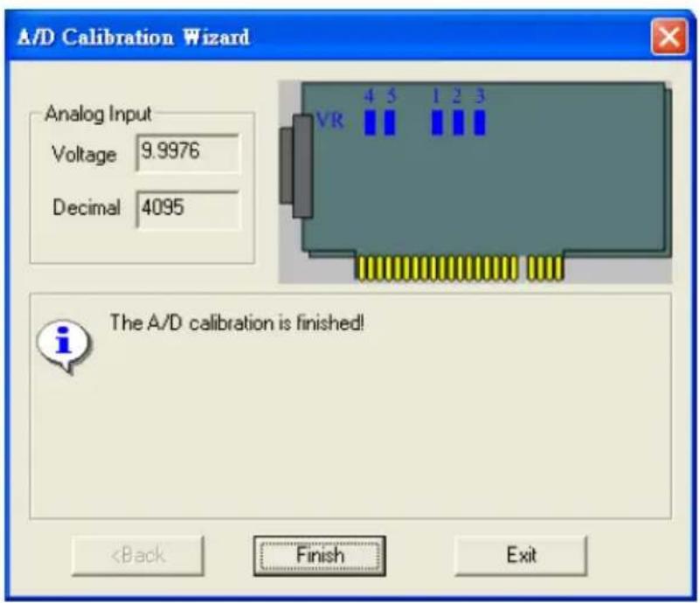Click the Decimal field showing 4095
The width and height of the screenshot is (700, 603).
click(x=188, y=210)
